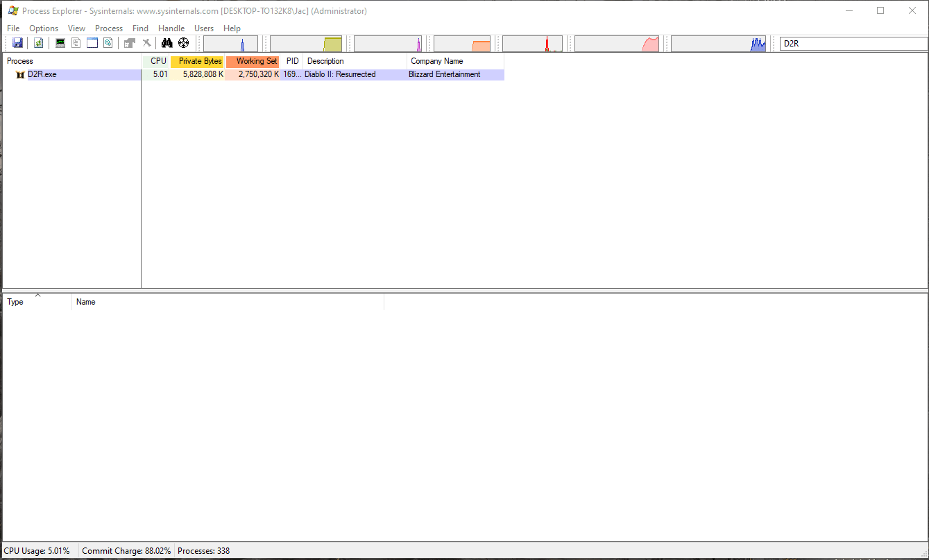Click the CPU value 5.01
Viewport: 929px width, 560px height.
[x=160, y=74]
